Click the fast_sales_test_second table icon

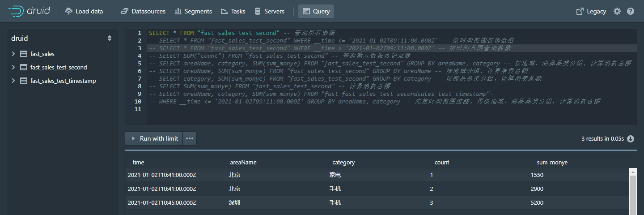pyautogui.click(x=24, y=67)
